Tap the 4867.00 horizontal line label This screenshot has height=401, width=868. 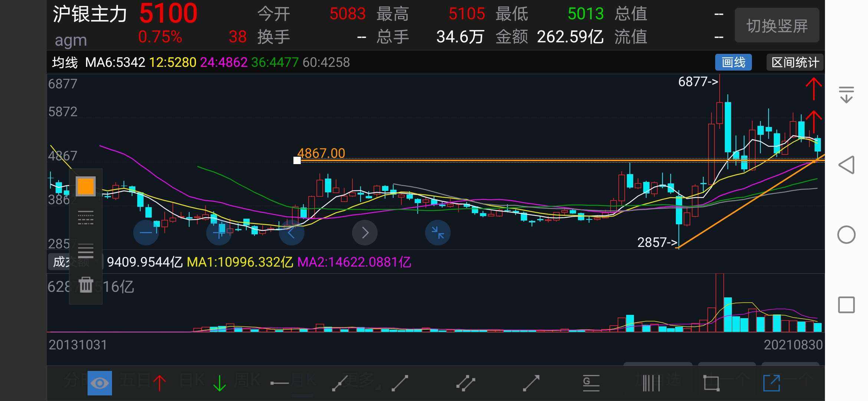point(321,153)
